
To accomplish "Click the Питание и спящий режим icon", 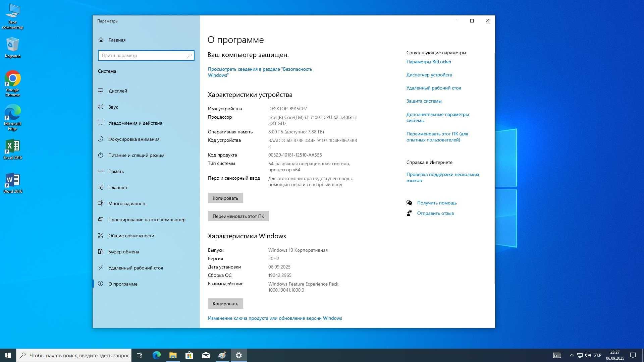I will (x=100, y=155).
